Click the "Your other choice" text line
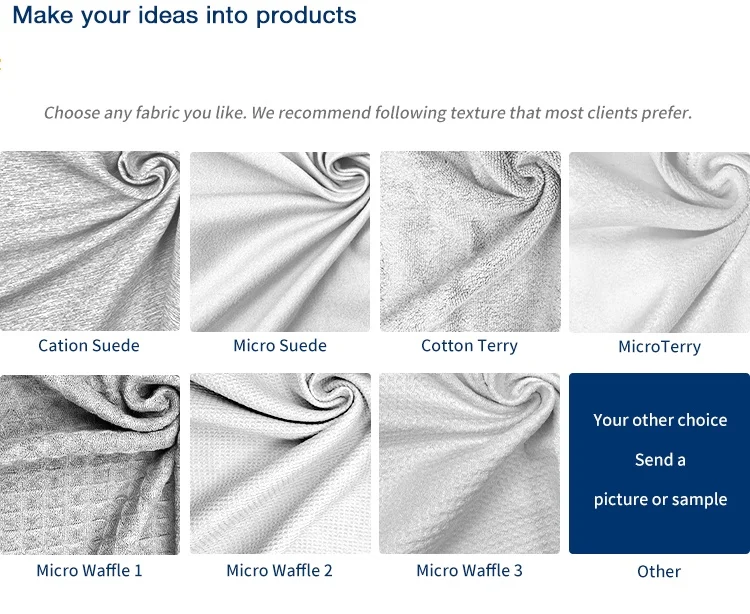Viewport: 750px width, 614px height. pyautogui.click(x=660, y=420)
